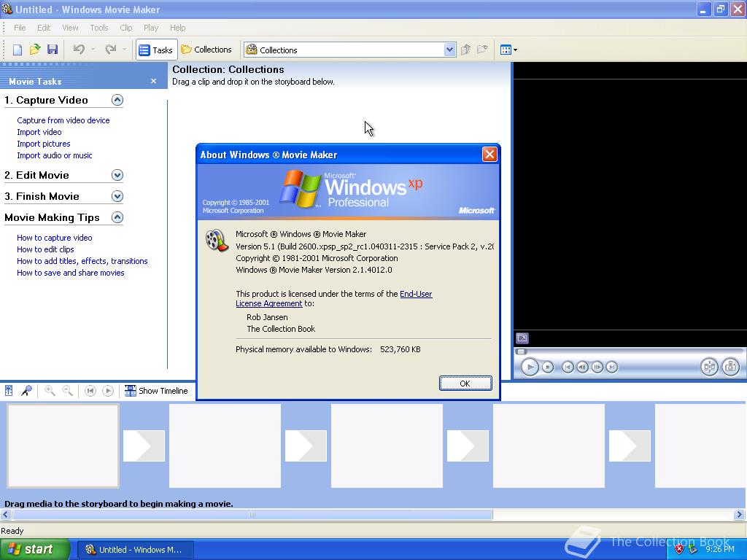This screenshot has height=560, width=747.
Task: Open the View menu
Action: pos(70,28)
